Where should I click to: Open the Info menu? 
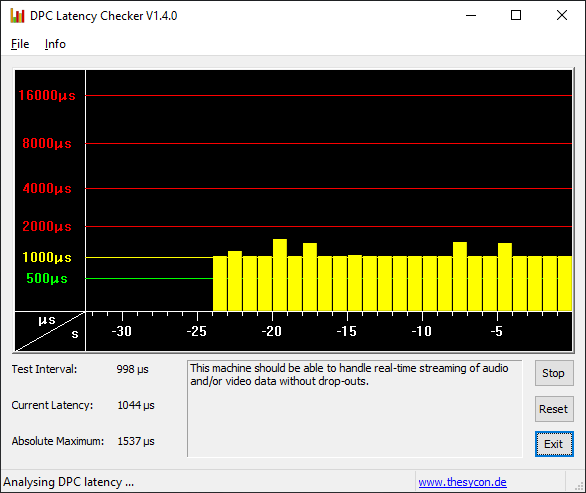(x=55, y=44)
